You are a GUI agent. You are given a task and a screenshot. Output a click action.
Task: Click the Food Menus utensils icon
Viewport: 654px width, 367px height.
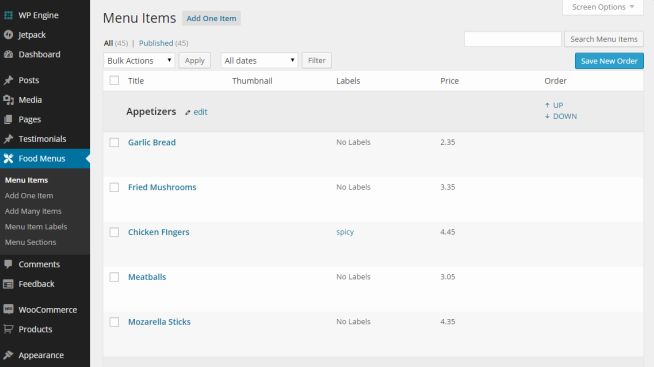point(8,158)
